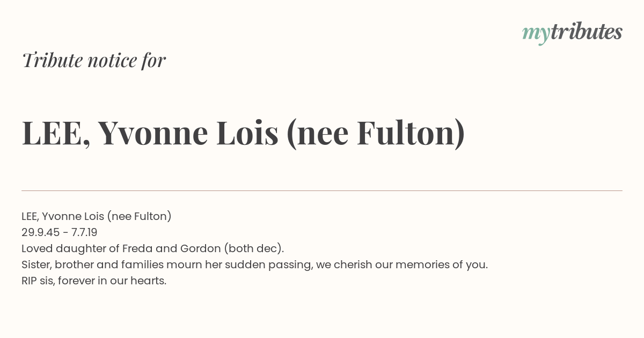Click the "(both dec)." text
This screenshot has width=644, height=338.
point(254,248)
